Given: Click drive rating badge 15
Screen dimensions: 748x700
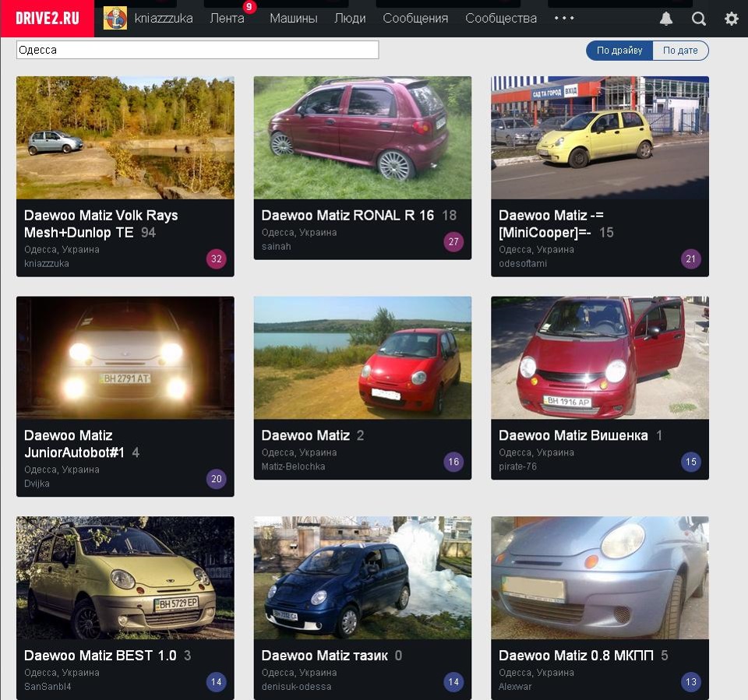Looking at the screenshot, I should click(690, 462).
